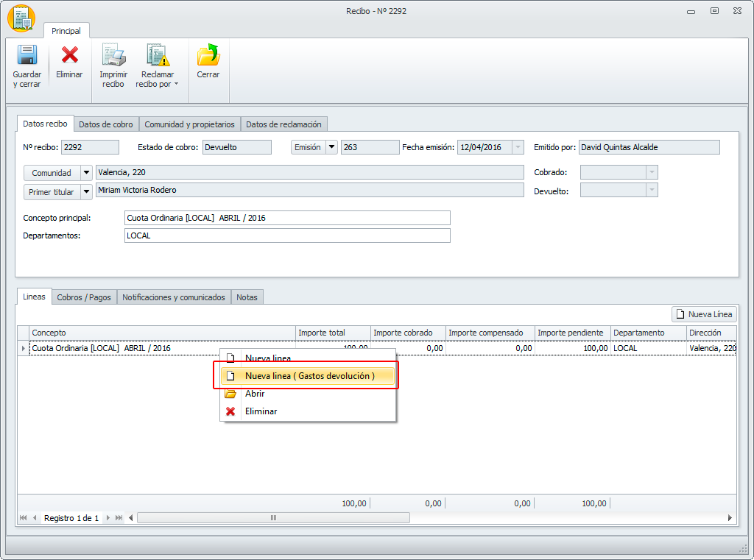The width and height of the screenshot is (754, 560).
Task: Click the Emitido por field
Action: coord(649,147)
